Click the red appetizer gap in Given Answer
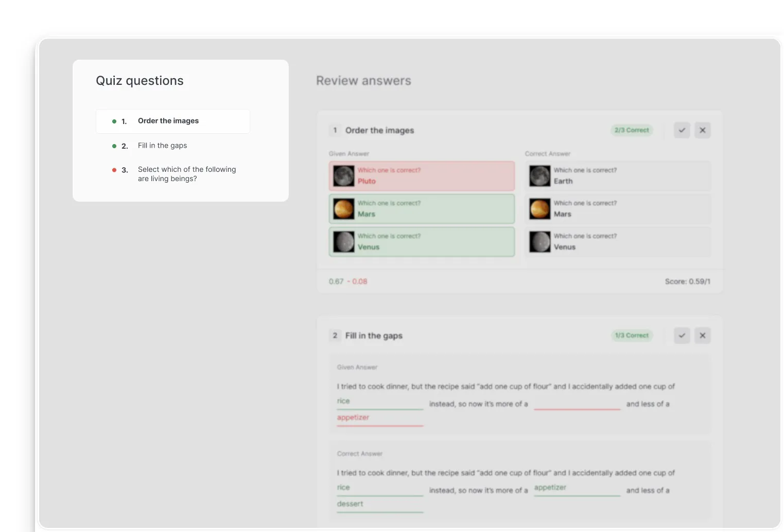This screenshot has width=784, height=532. 380,419
